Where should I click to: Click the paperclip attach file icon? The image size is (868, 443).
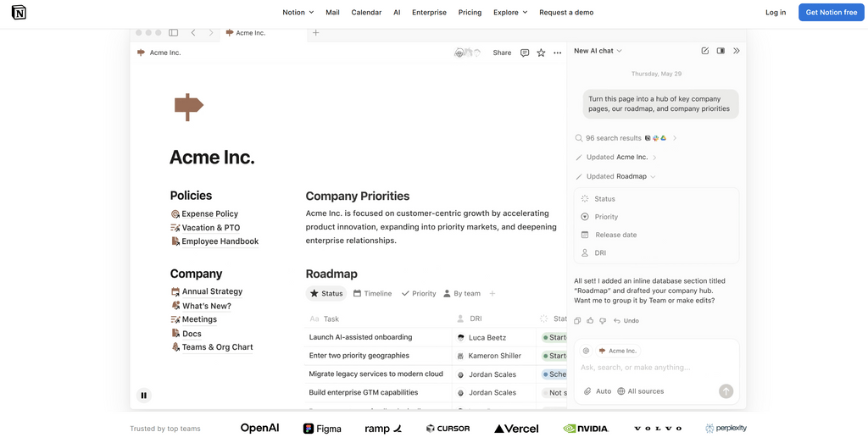587,391
